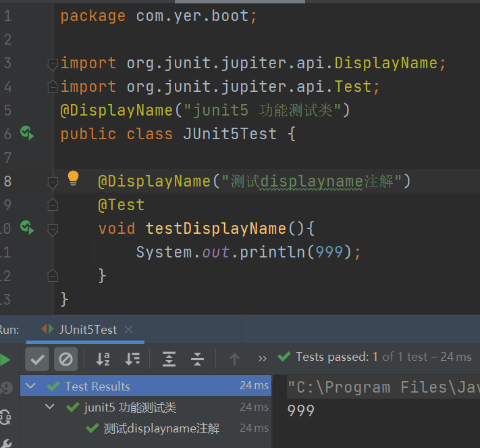The image size is (480, 448).
Task: Select junit5 功能测试类 test class row
Action: pyautogui.click(x=146, y=407)
